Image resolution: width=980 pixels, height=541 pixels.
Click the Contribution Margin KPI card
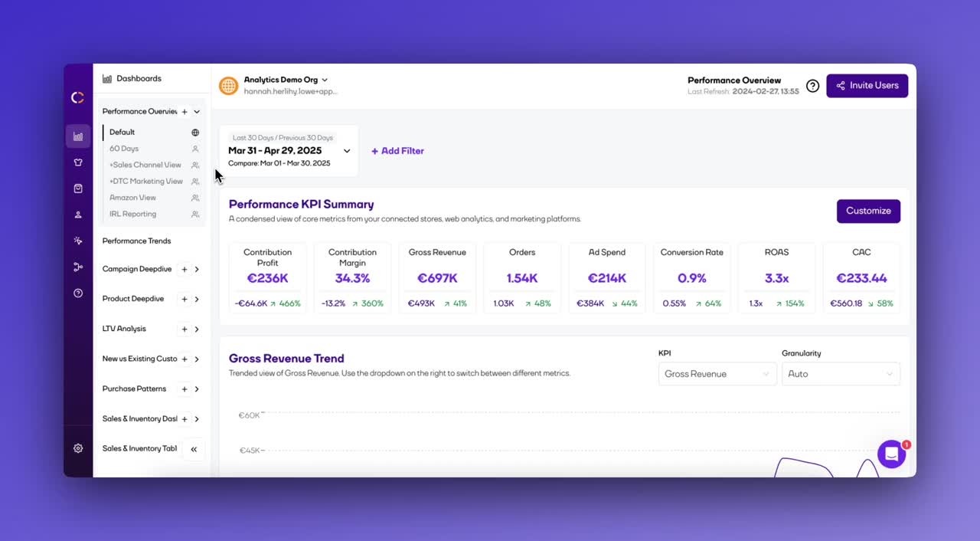click(x=352, y=277)
